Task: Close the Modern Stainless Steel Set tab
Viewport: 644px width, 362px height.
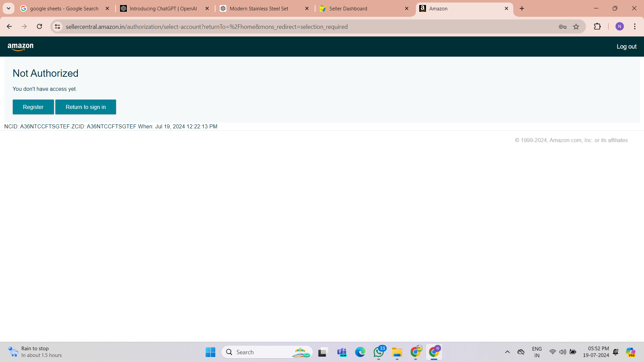Action: coord(307,8)
